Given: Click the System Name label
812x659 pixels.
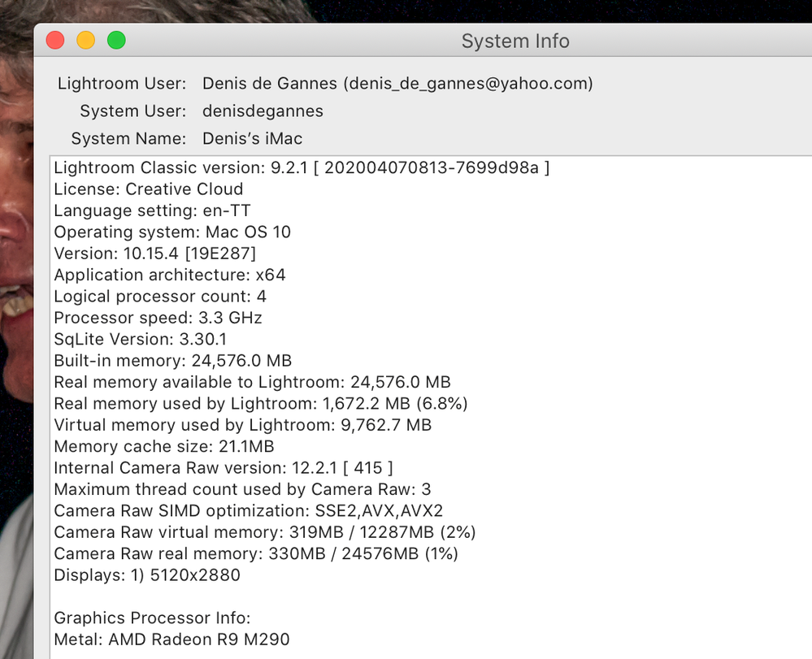Looking at the screenshot, I should coord(128,138).
